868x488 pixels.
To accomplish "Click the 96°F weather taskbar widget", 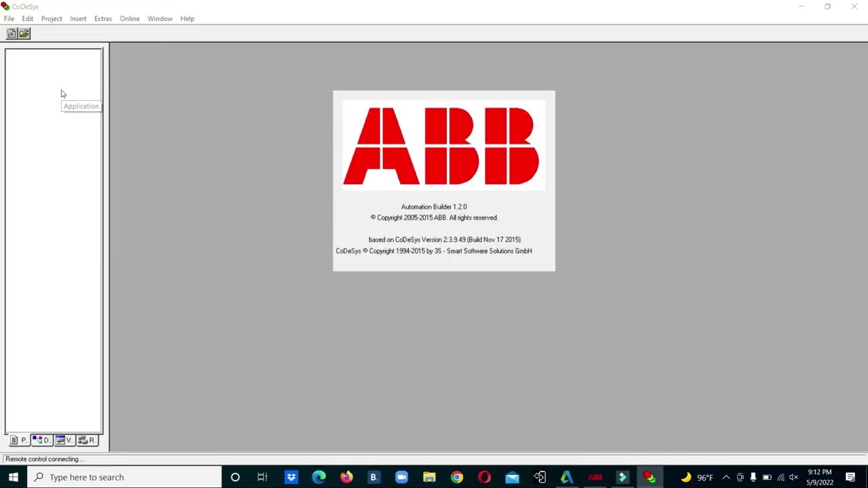I will [696, 477].
